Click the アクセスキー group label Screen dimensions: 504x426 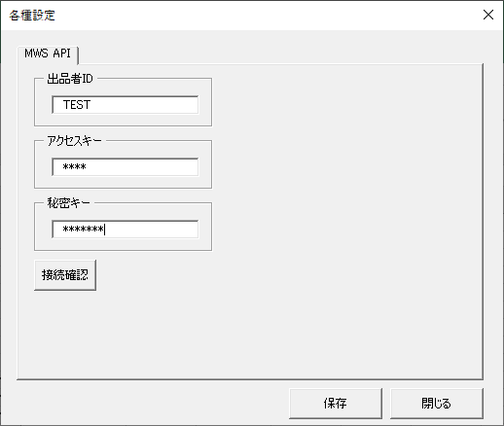[x=74, y=141]
